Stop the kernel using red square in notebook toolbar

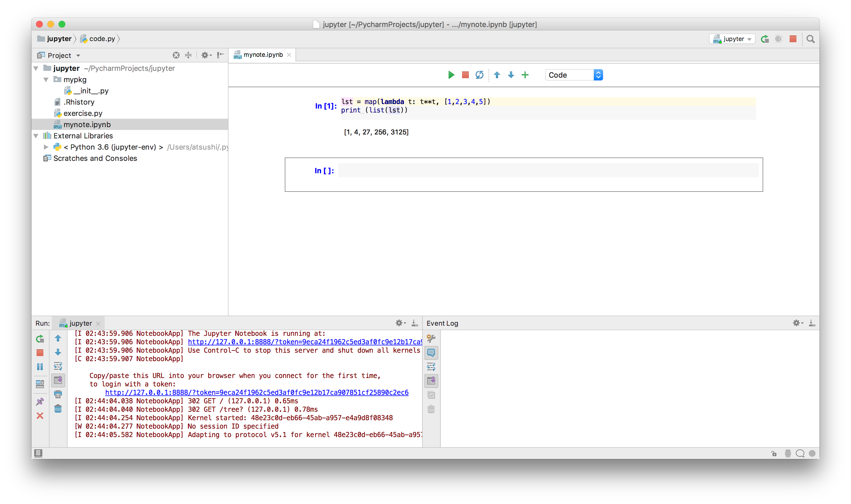(x=465, y=75)
